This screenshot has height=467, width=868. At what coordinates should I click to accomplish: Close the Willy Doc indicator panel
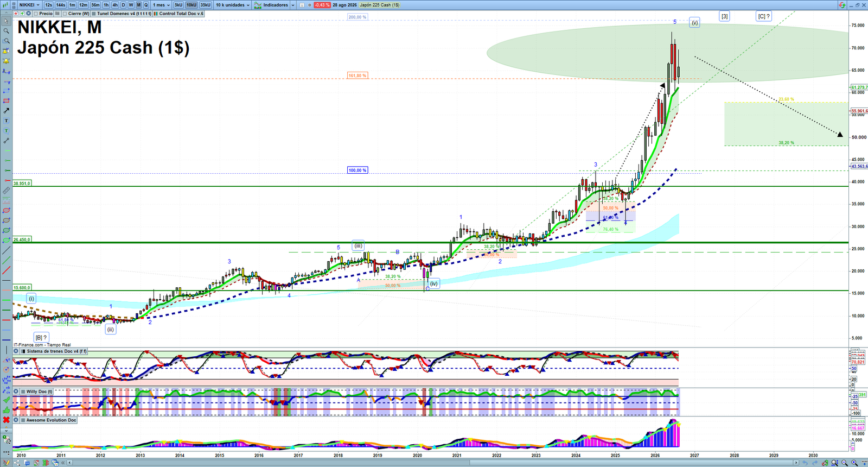click(x=16, y=391)
